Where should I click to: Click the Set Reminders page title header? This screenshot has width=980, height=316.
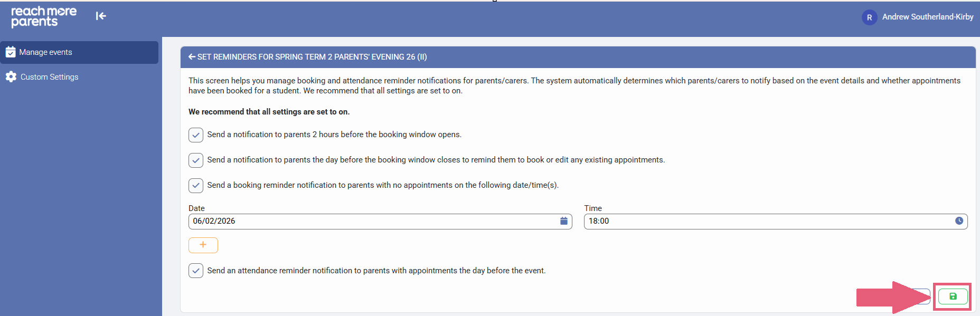point(312,57)
